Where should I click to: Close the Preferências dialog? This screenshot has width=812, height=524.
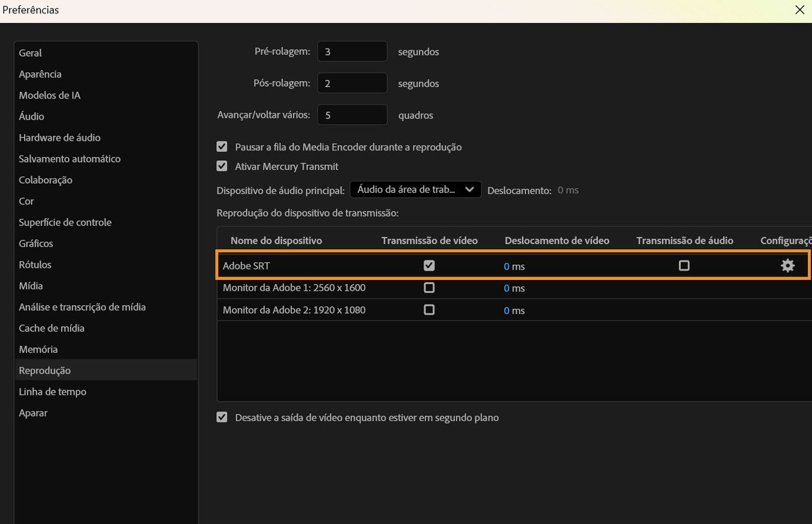pyautogui.click(x=799, y=10)
